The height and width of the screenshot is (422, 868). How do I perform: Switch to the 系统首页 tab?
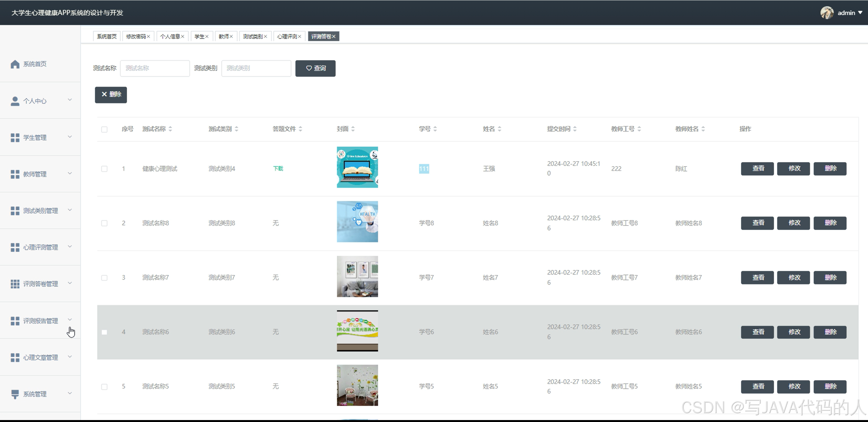[x=106, y=37]
